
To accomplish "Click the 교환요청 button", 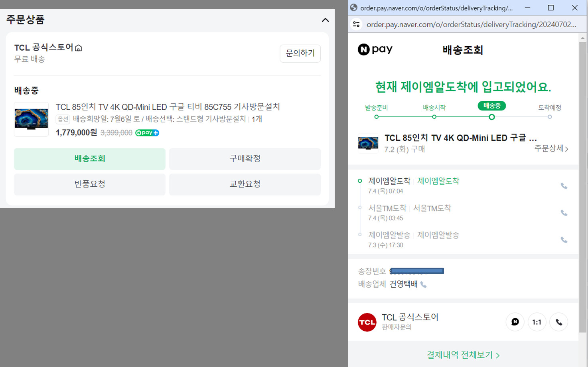I will [x=245, y=184].
